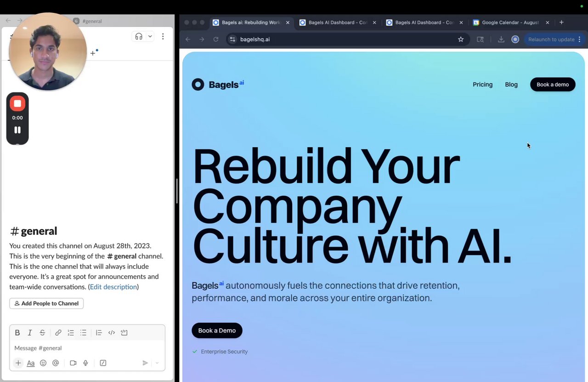Screen dimensions: 588x382
Task: Select the #general tab in Slack title bar
Action: pos(87,21)
